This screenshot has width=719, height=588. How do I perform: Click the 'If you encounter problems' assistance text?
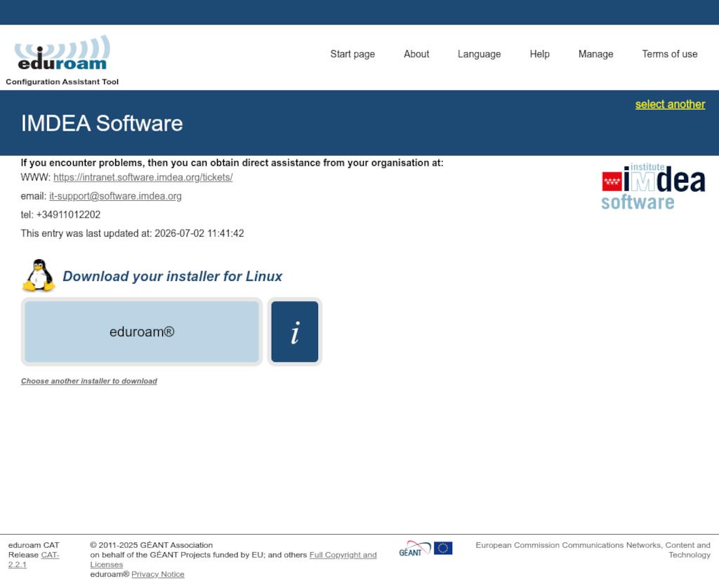tap(232, 163)
